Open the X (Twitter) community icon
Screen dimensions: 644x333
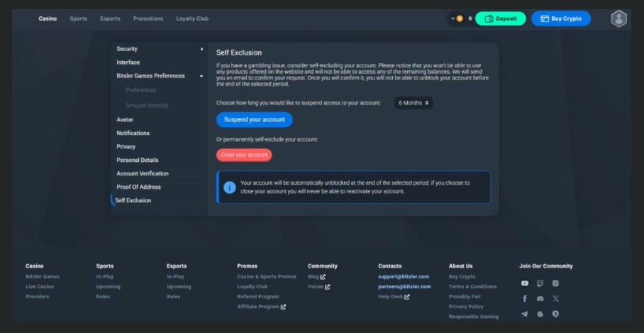click(555, 299)
